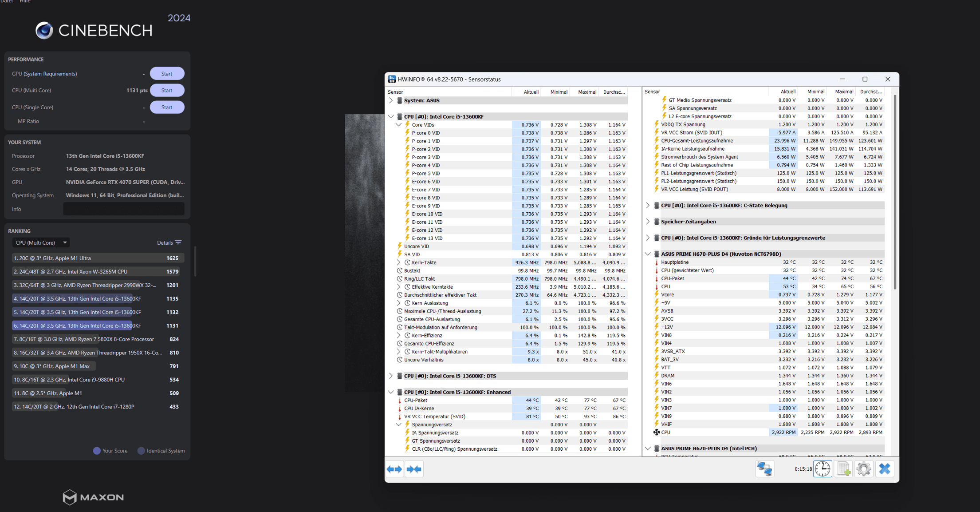Click the HWiNFO right pane vertical scrollbar
This screenshot has height=512, width=980.
tap(895, 191)
